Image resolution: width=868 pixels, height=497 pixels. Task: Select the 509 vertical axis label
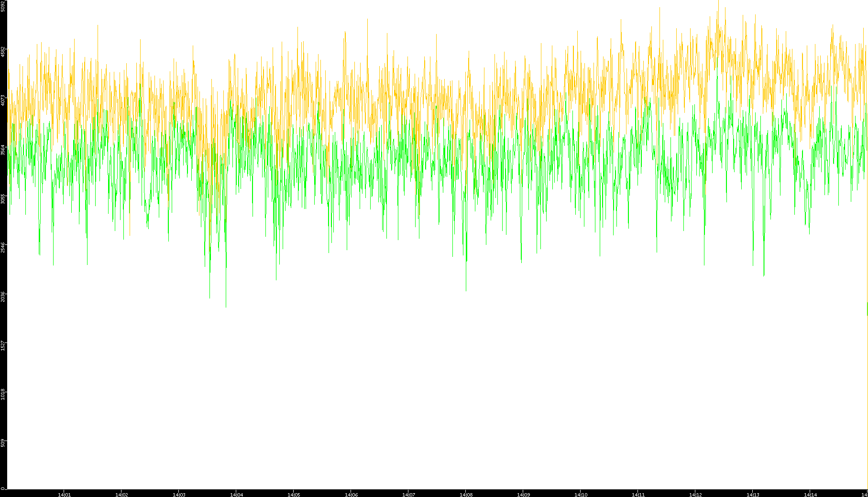tap(3, 443)
